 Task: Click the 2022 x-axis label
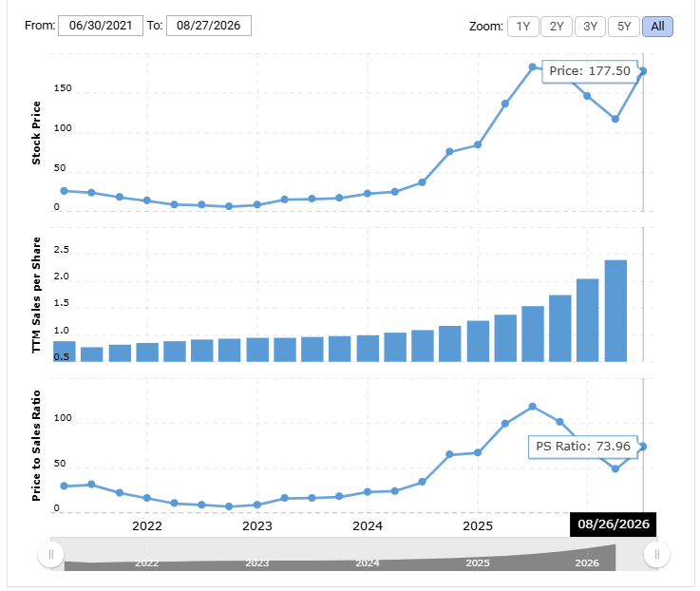click(x=147, y=525)
